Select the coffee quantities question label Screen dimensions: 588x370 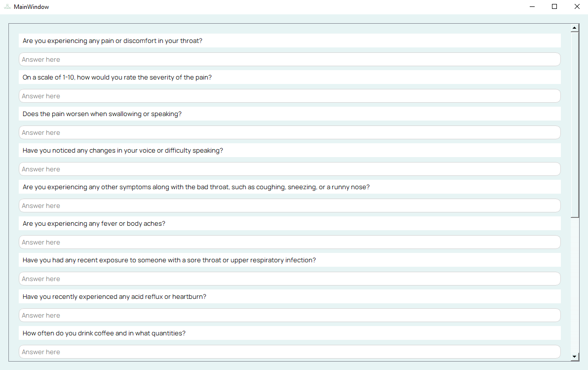click(104, 333)
